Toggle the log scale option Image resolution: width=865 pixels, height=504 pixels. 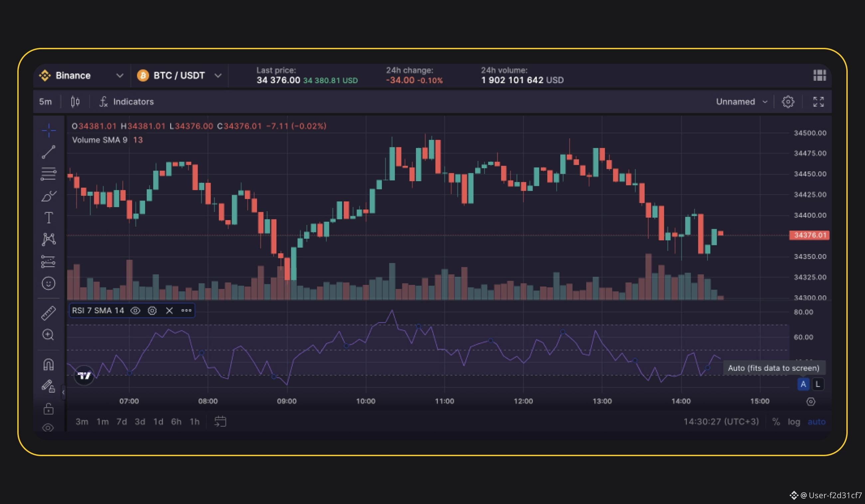click(793, 422)
